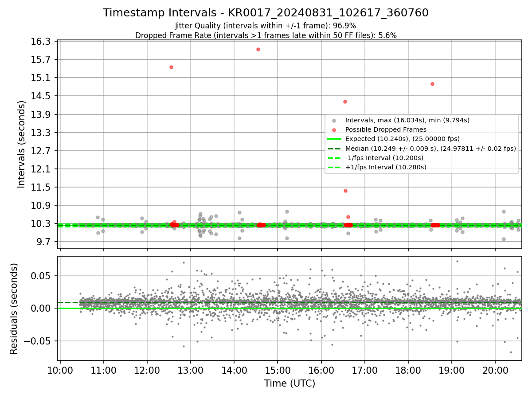Click the '13:00' time tick label
Screen dimensions: 532x399
click(x=191, y=371)
